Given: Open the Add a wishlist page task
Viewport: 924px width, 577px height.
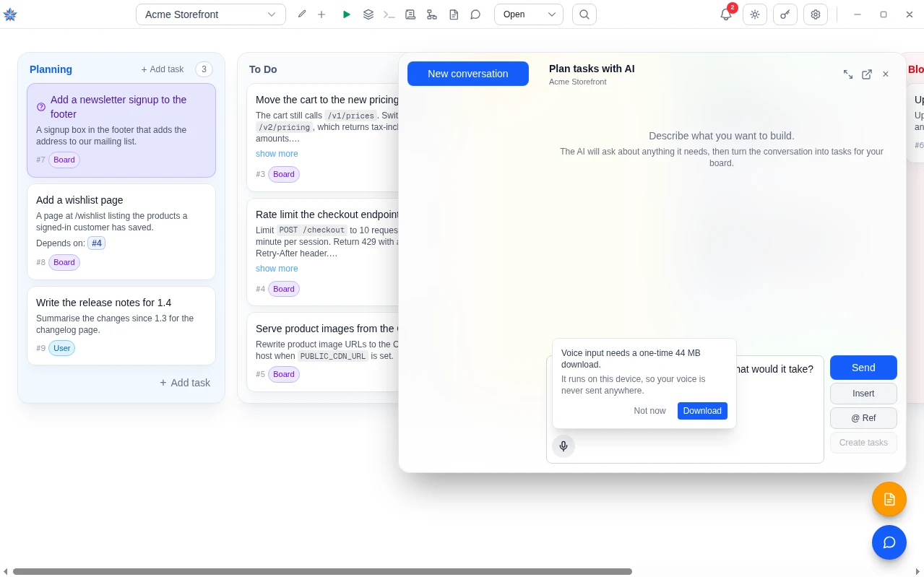Looking at the screenshot, I should 121,232.
